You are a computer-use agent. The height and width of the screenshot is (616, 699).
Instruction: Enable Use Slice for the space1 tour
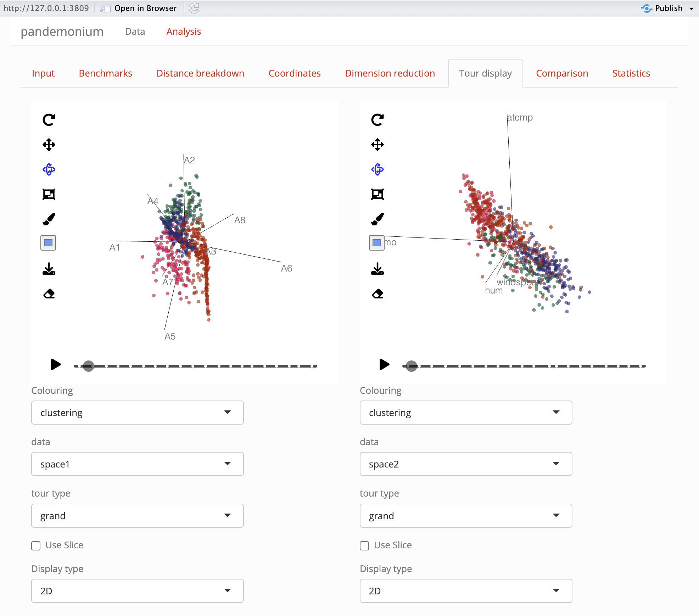(x=36, y=545)
